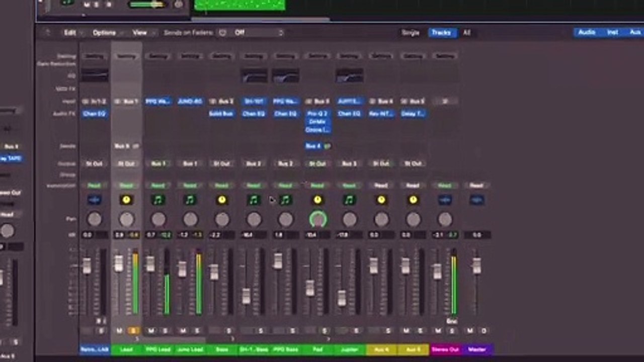Click the Sends on Faders power icon
The height and width of the screenshot is (362, 644).
pos(222,33)
